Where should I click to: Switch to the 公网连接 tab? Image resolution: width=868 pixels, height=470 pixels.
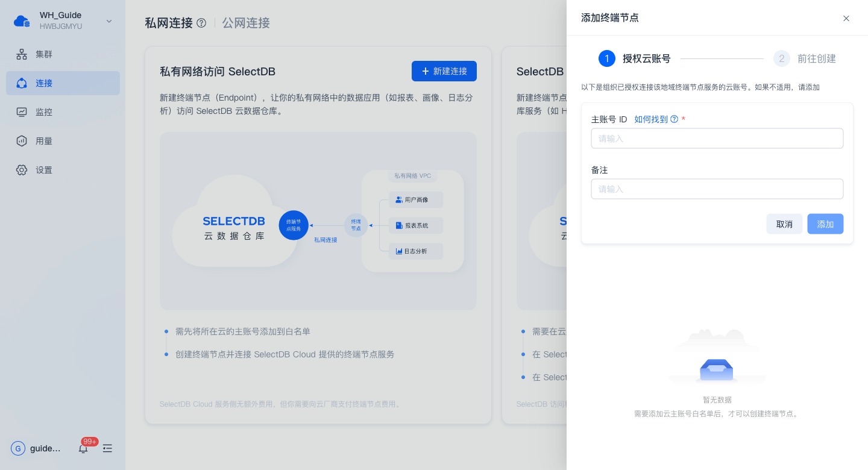tap(246, 23)
